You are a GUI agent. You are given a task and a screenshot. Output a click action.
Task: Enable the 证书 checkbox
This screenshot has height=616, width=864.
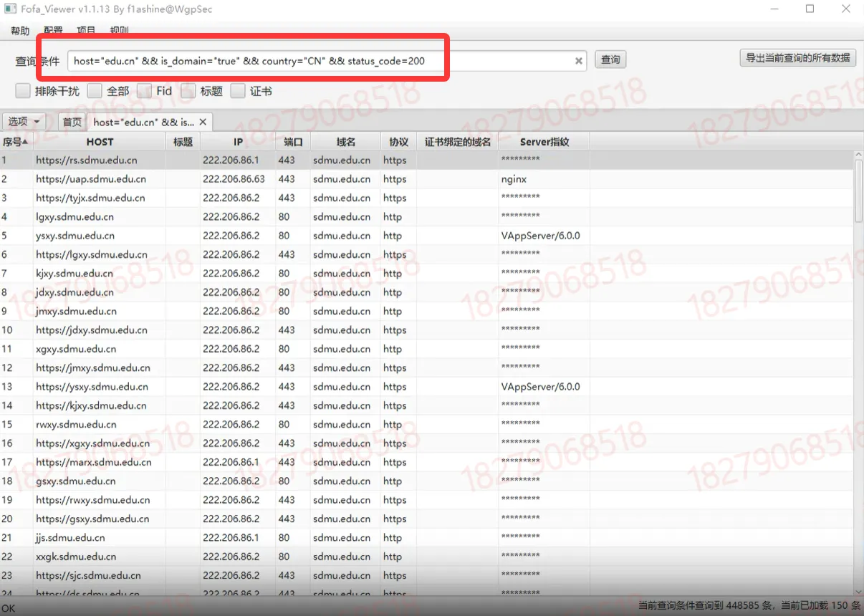tap(238, 91)
